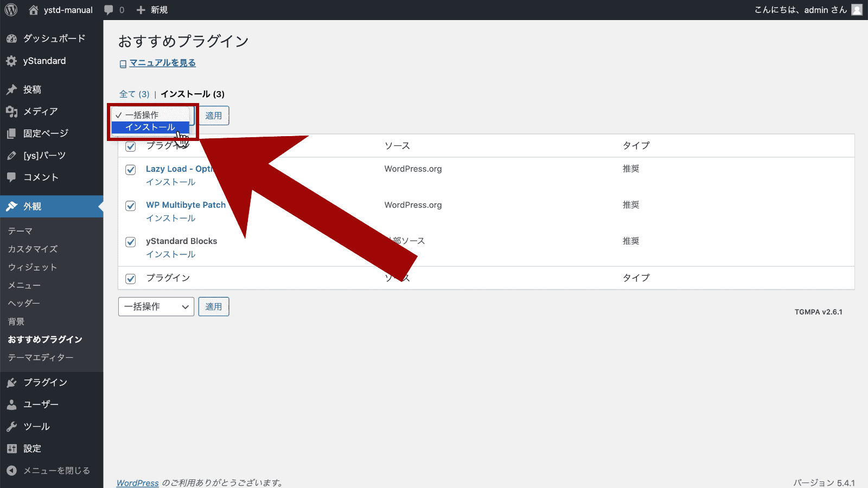868x488 pixels.
Task: Click インストール under yStandard Blocks
Action: click(171, 254)
